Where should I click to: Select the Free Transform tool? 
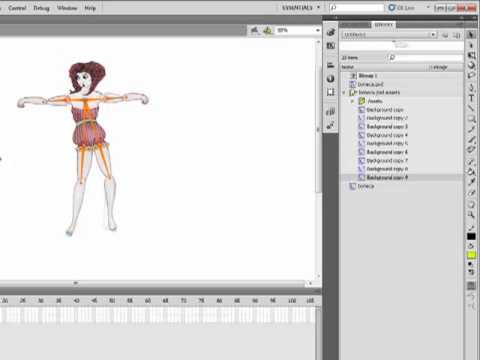(471, 55)
